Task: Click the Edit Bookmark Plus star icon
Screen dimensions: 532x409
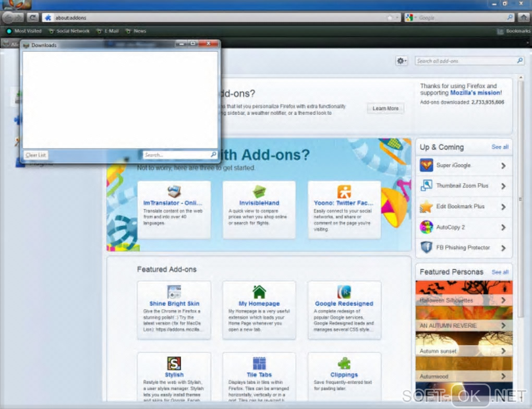Action: 426,207
